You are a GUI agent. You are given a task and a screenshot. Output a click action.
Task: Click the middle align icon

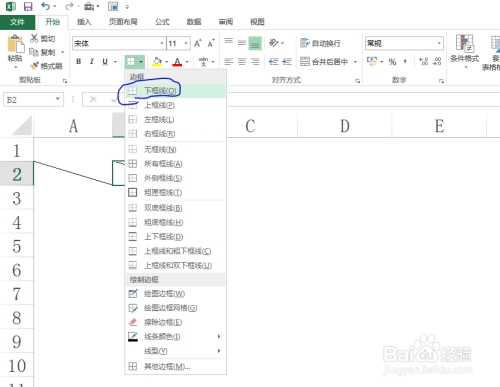click(242, 43)
